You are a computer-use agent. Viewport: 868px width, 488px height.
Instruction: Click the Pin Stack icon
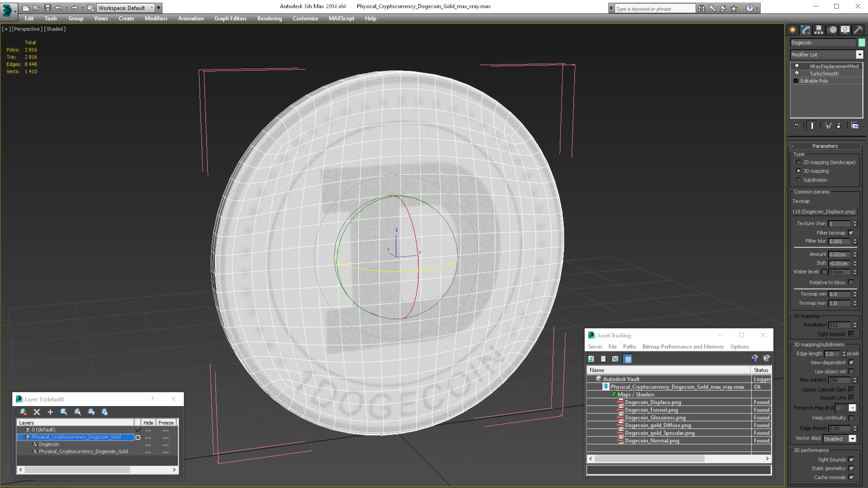[x=796, y=126]
